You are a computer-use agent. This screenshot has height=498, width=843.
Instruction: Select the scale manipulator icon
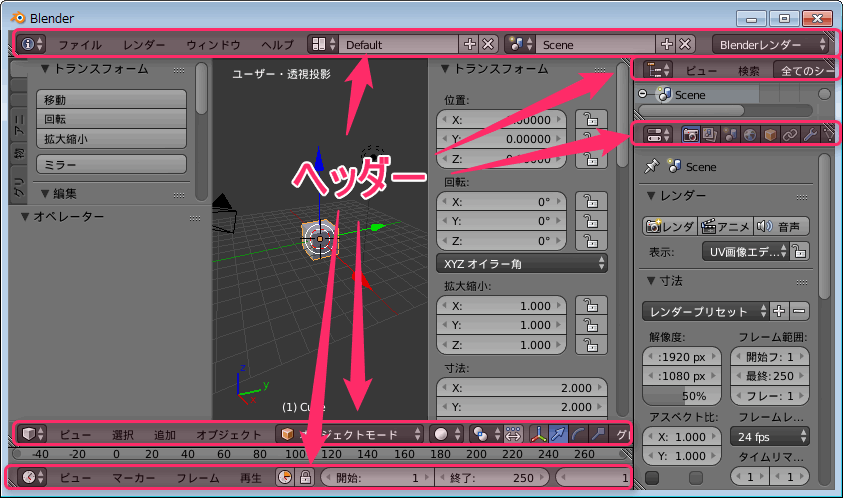pyautogui.click(x=598, y=434)
